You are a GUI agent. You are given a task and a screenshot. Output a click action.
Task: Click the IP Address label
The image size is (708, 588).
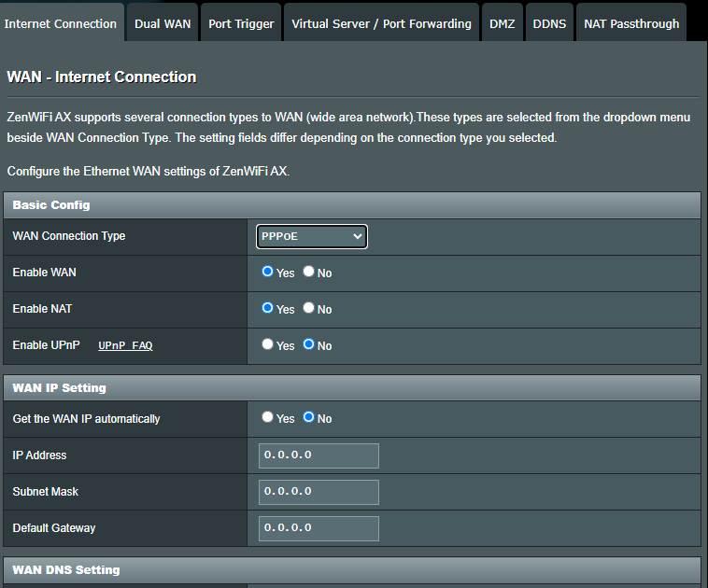pos(39,455)
